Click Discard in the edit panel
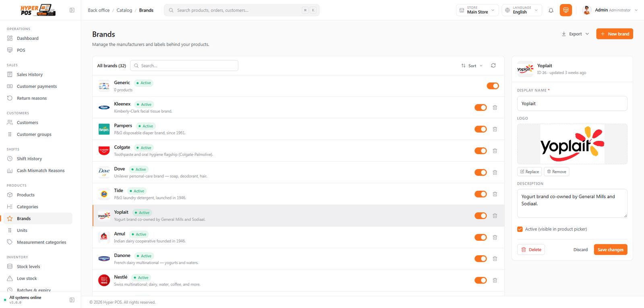 (580, 250)
